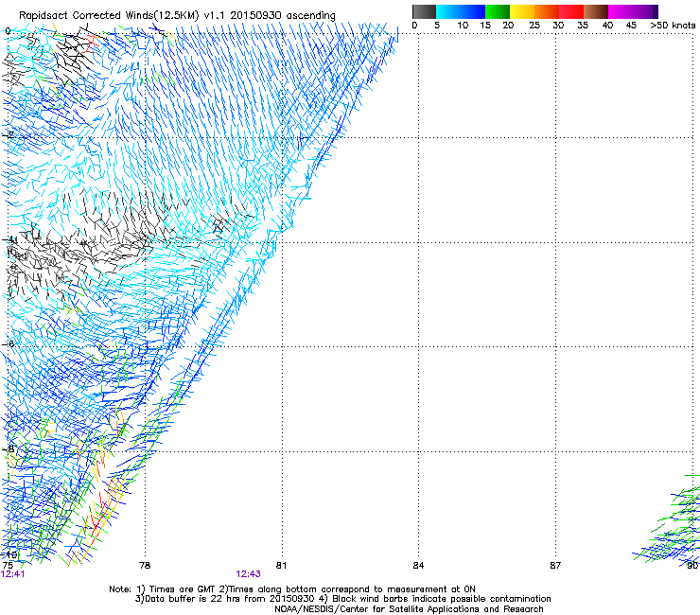Click the cyan-blue 5-15 knots color segment

click(x=461, y=11)
